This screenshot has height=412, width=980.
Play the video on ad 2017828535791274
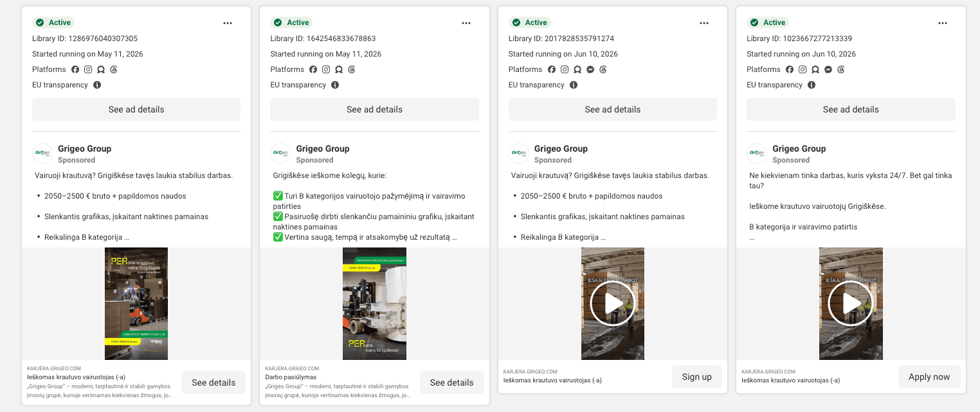613,303
